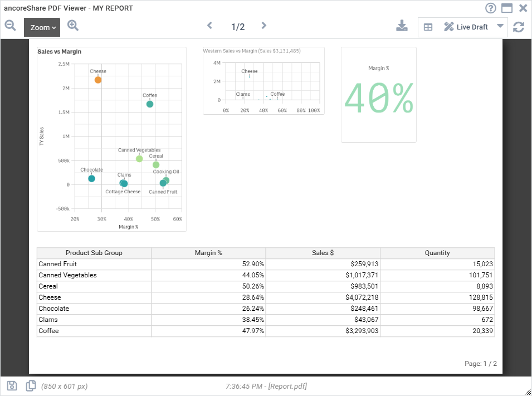Click the Cereal row name in the table
Screen dimensions: 532x396
point(48,286)
